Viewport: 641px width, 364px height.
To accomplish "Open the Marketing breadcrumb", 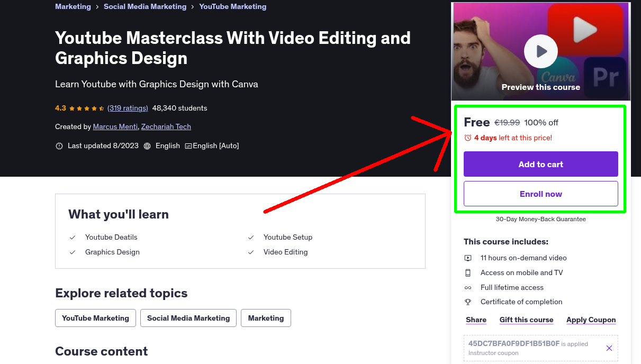I will 73,7.
